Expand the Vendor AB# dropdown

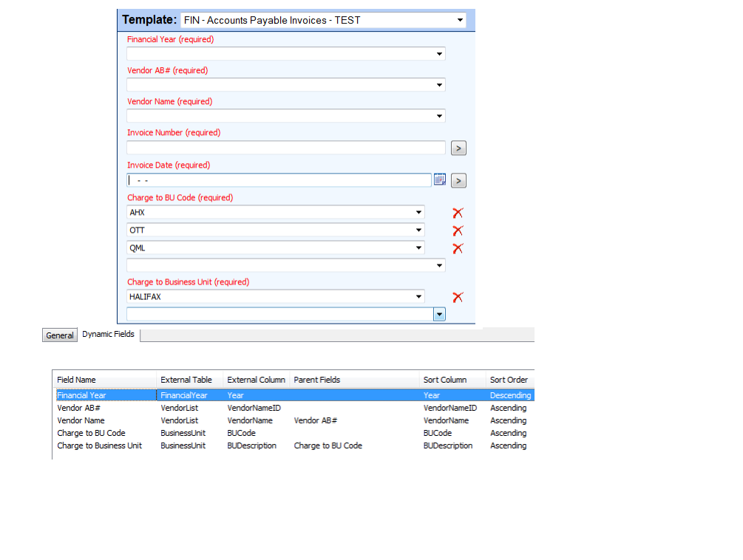coord(439,85)
